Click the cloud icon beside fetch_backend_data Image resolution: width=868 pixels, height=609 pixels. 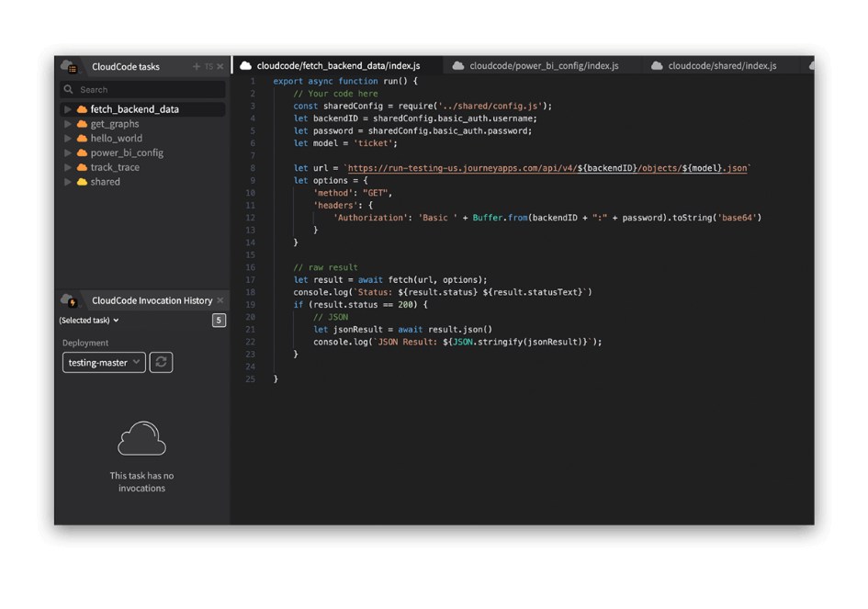(x=82, y=109)
